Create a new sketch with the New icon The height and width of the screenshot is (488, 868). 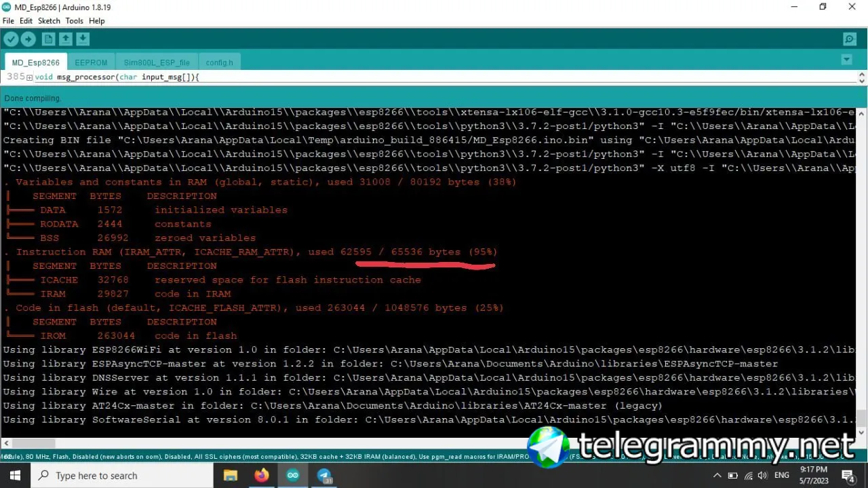point(49,39)
